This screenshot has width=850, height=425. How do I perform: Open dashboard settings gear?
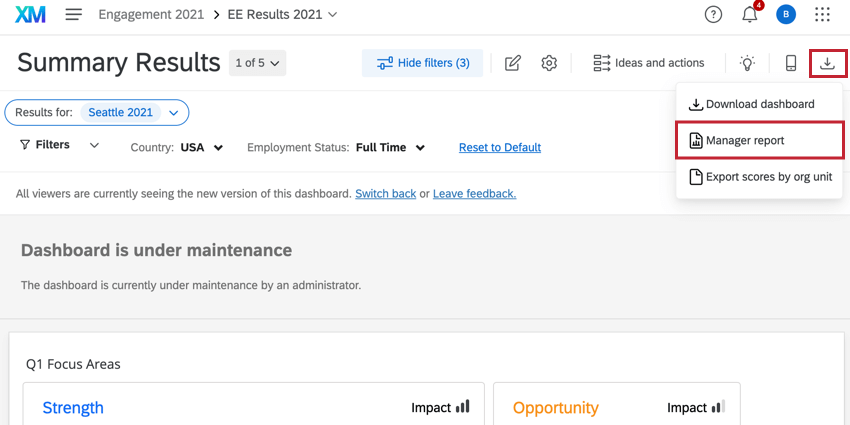[x=549, y=63]
